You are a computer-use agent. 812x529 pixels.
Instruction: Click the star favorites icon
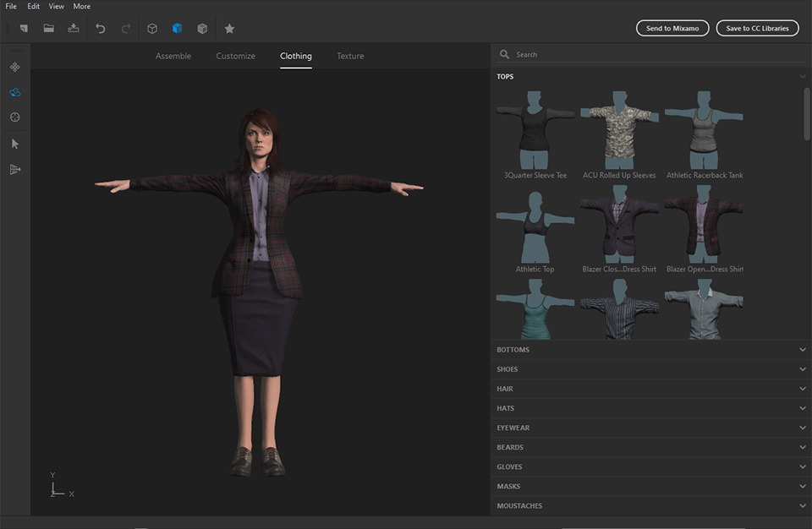[x=229, y=28]
